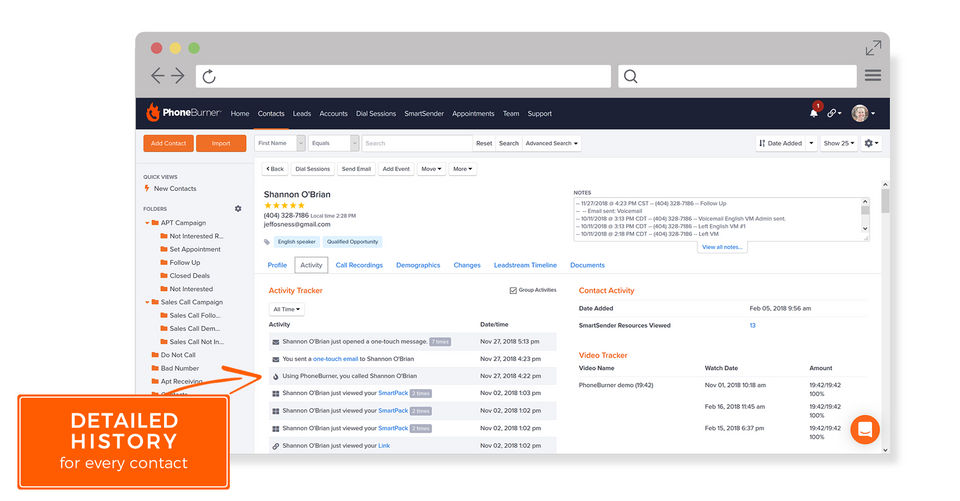Open Contacts in top navigation
The height and width of the screenshot is (501, 960).
[x=271, y=114]
